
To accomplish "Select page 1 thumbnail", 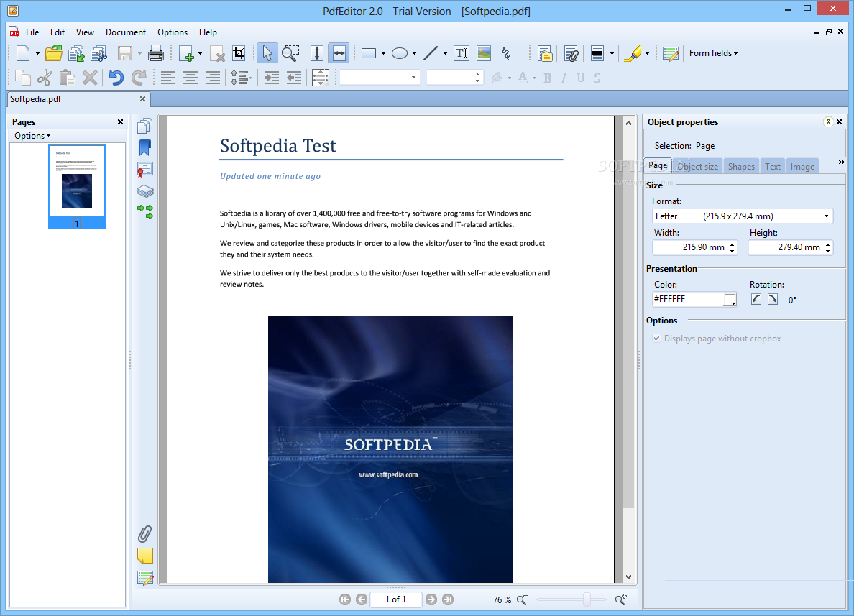I will tap(77, 186).
